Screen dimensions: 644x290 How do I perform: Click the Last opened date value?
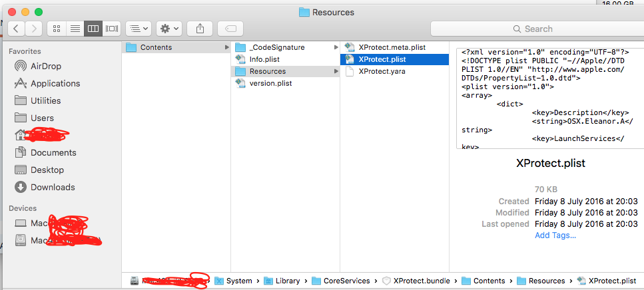586,224
